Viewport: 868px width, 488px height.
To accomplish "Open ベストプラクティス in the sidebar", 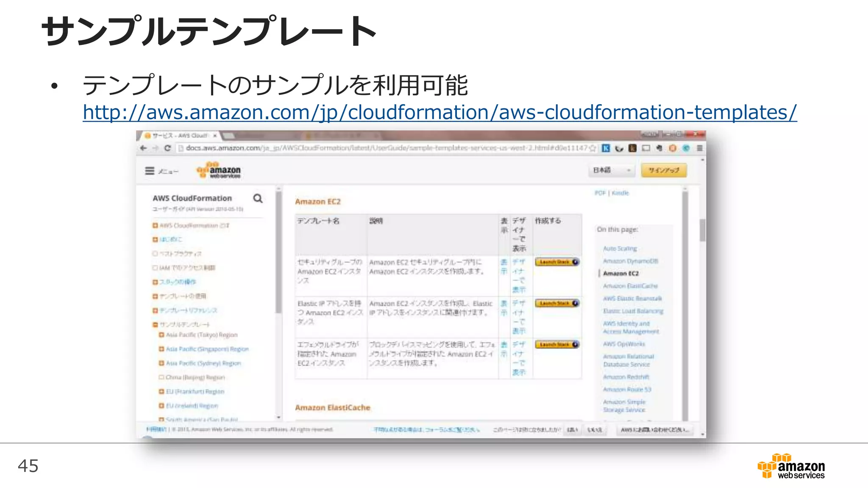I will point(180,254).
